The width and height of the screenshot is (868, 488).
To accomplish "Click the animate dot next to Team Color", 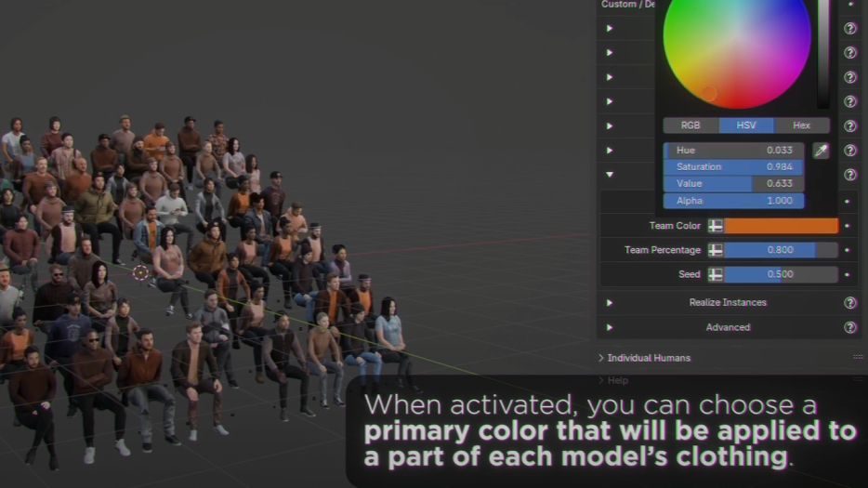I will pyautogui.click(x=847, y=226).
